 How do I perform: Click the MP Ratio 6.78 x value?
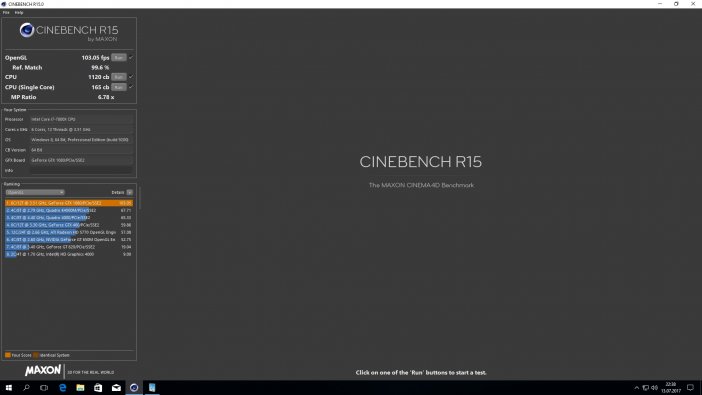[x=106, y=97]
